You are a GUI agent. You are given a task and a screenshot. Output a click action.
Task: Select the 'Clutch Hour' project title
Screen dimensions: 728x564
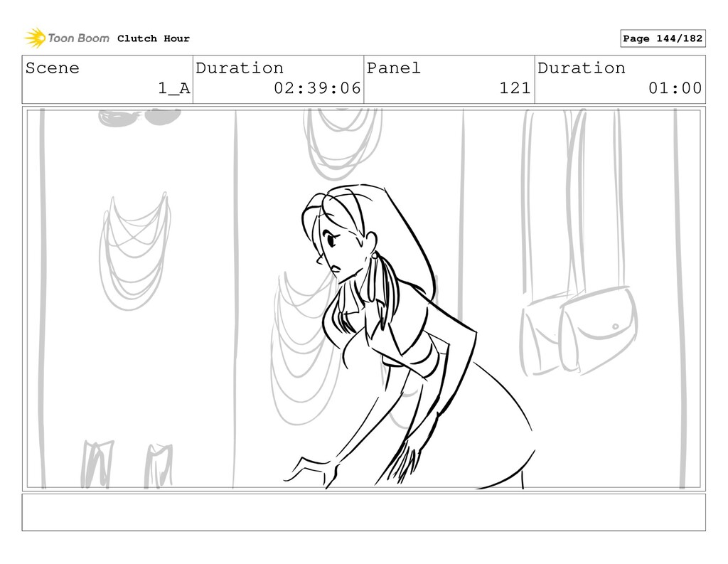pos(154,38)
